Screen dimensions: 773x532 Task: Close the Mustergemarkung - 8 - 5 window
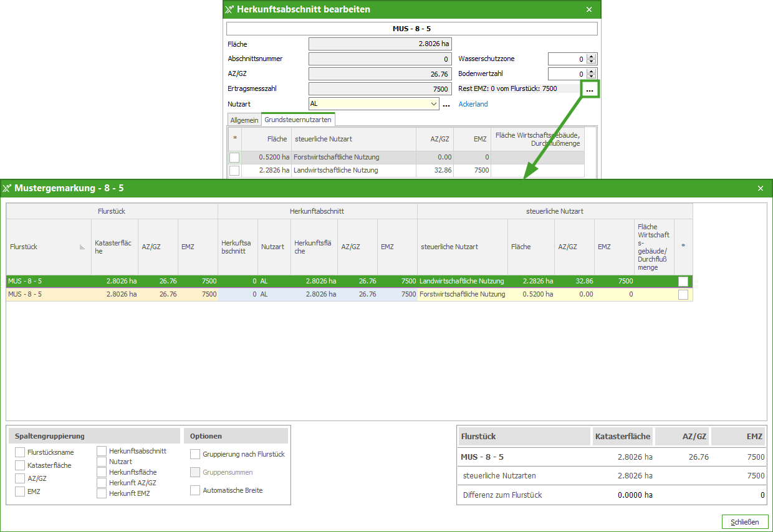(x=760, y=188)
